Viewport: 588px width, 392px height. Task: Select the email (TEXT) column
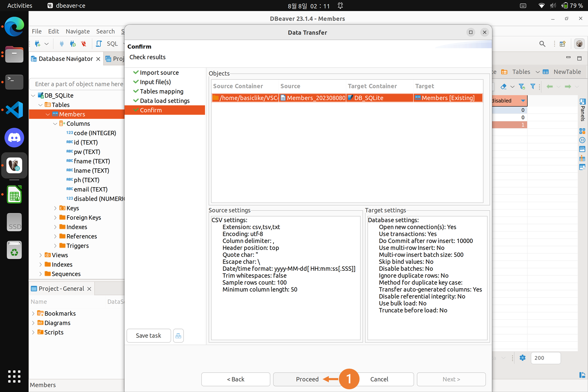pyautogui.click(x=91, y=190)
